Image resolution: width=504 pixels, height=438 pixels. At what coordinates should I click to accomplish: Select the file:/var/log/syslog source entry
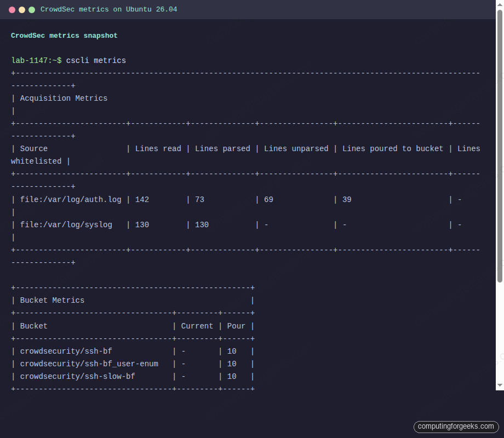click(x=67, y=224)
